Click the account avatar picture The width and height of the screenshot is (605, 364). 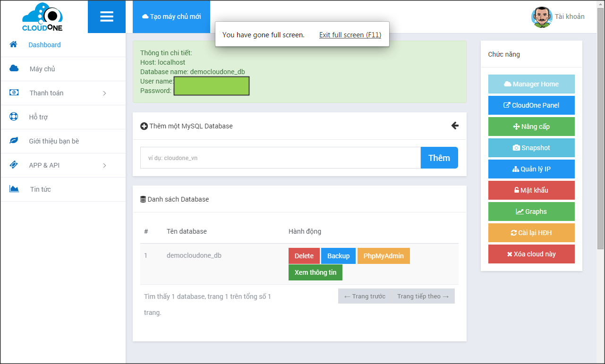coord(541,17)
